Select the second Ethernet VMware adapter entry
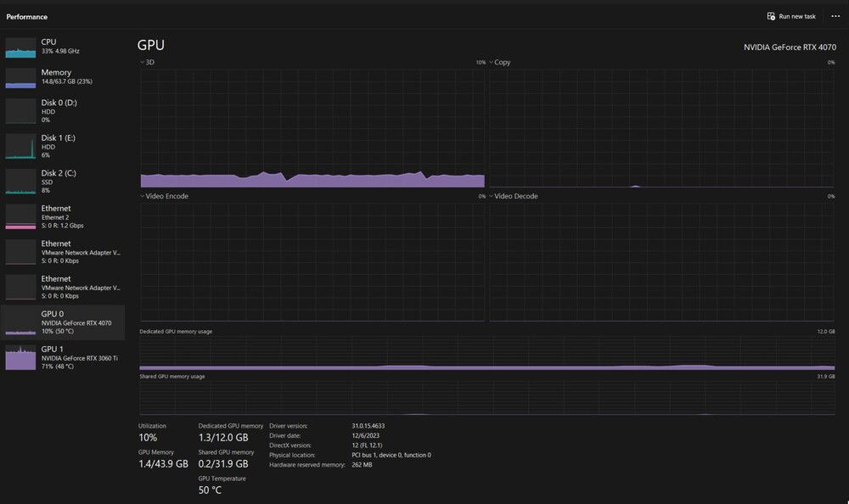 tap(63, 252)
